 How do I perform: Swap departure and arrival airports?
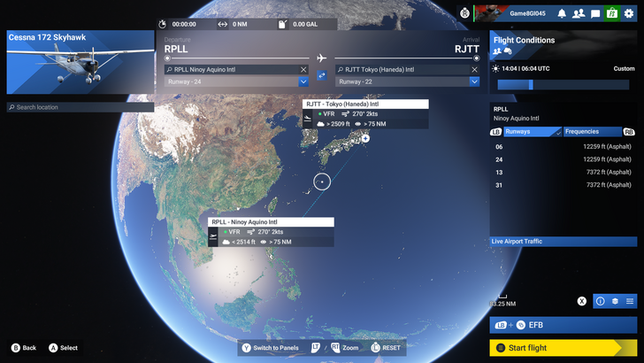[x=321, y=76]
